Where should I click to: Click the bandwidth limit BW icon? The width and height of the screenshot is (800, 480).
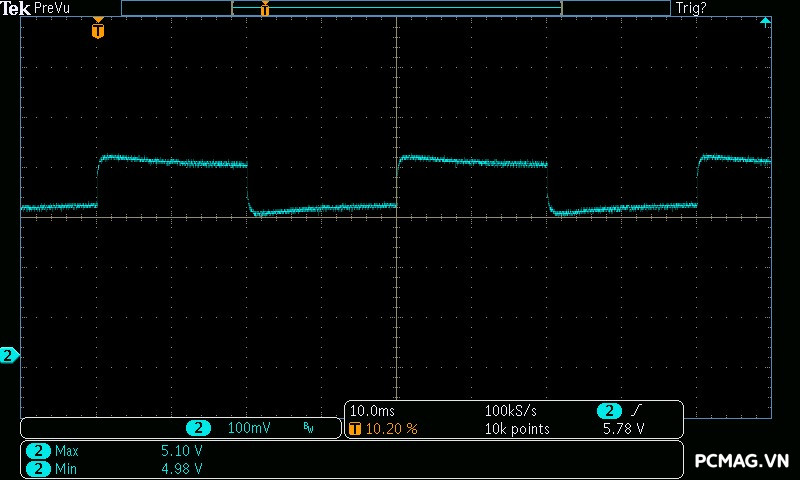[308, 428]
